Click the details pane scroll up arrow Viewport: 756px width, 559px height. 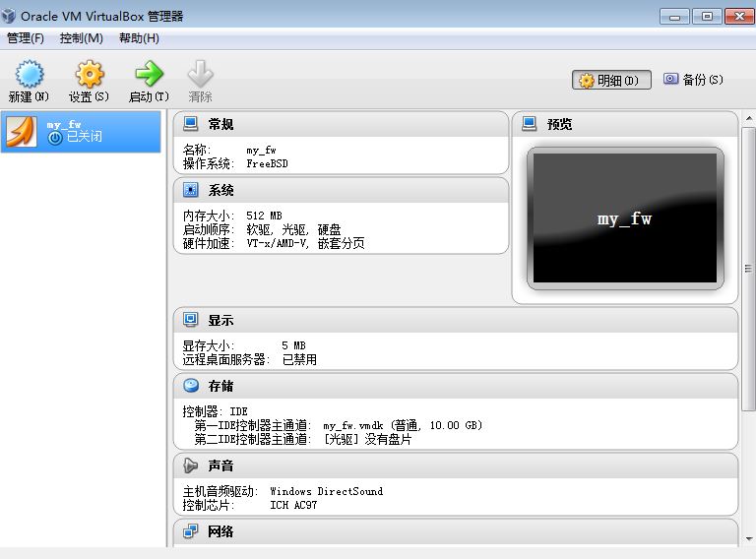(749, 118)
